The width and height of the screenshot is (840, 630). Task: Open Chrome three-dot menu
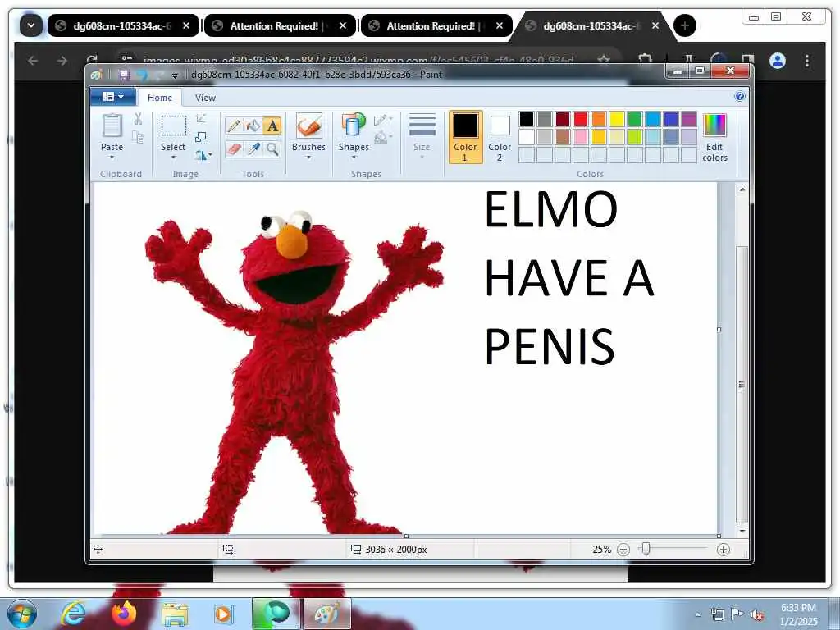[x=807, y=61]
